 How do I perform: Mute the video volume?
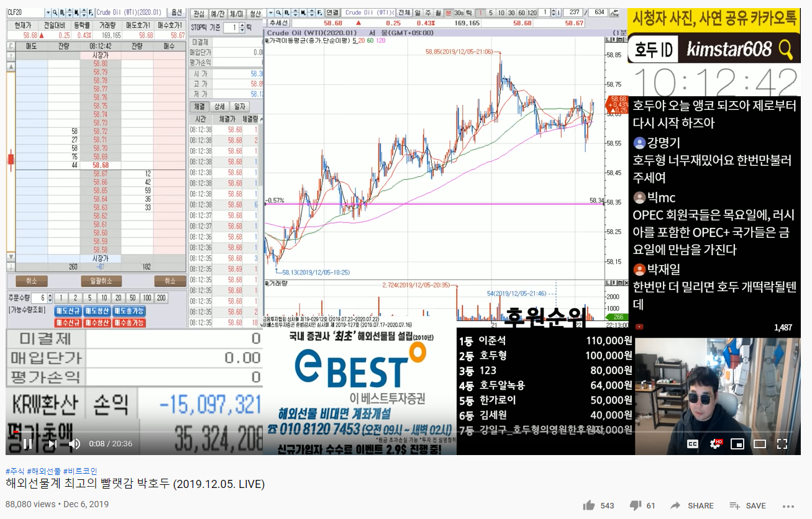click(x=75, y=444)
